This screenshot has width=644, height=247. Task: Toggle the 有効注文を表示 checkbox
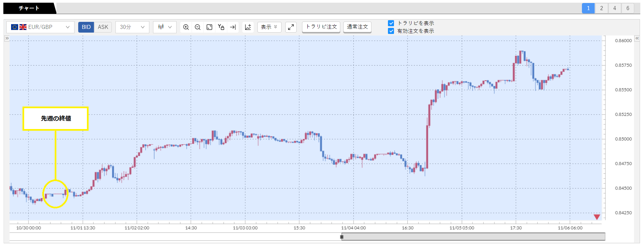[391, 31]
